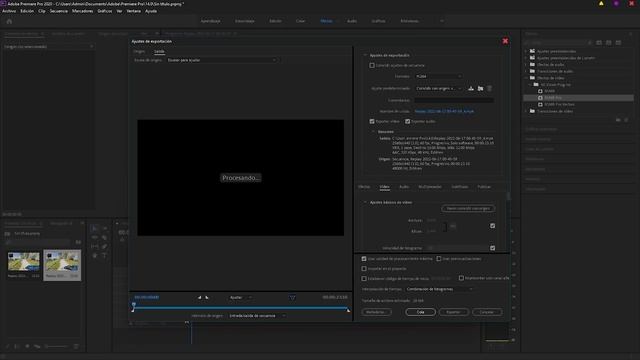640x360 pixels.
Task: Click the Set Out Point marker icon
Action: coord(207,298)
